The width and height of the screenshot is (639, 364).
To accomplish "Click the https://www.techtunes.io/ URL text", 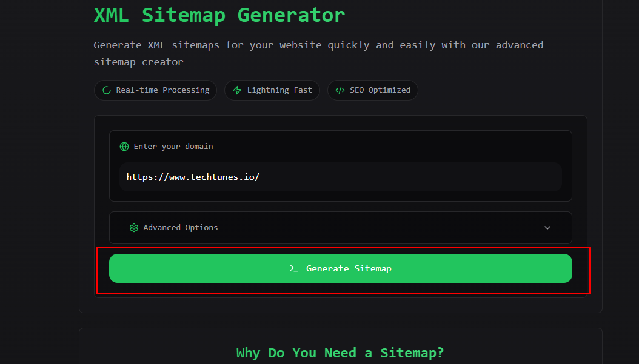I will pyautogui.click(x=193, y=176).
